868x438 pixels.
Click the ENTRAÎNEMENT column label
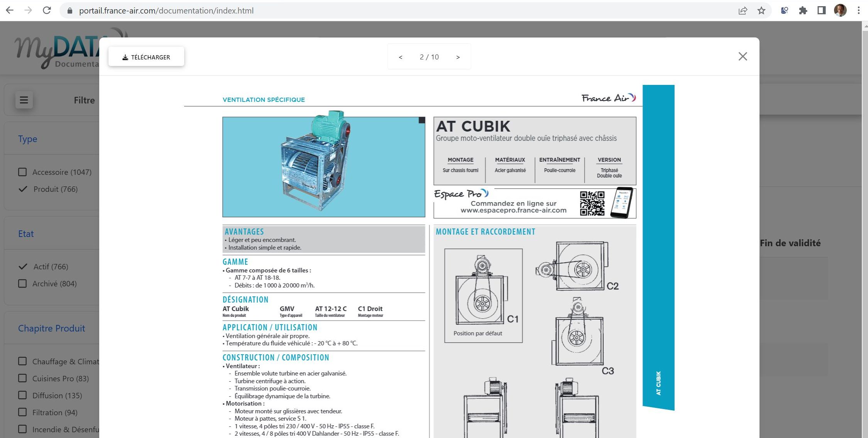tap(559, 160)
